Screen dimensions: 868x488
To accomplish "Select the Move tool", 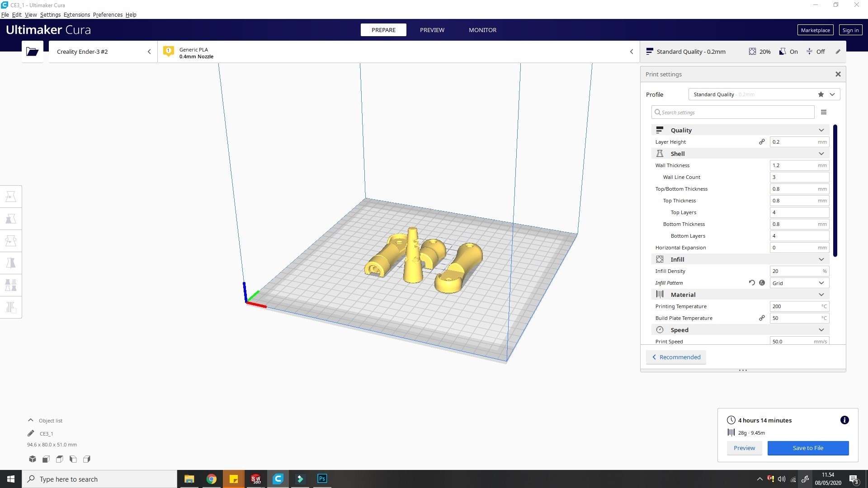I will (11, 196).
